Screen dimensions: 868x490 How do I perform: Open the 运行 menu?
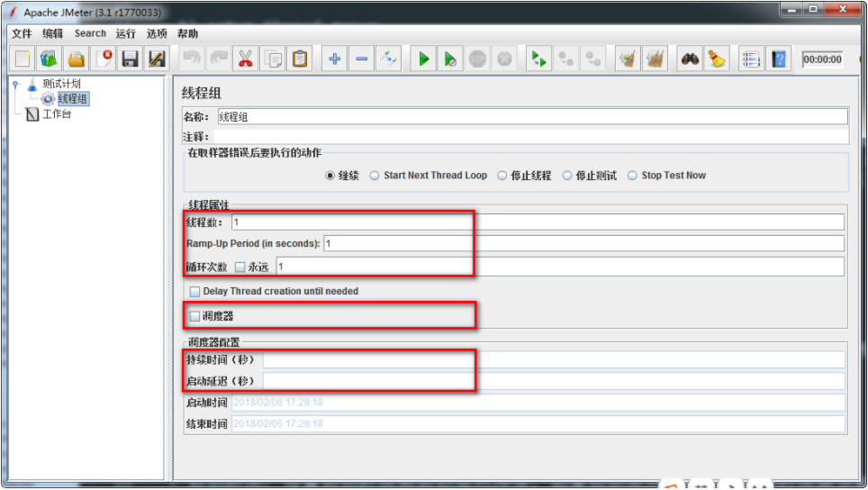pos(126,33)
